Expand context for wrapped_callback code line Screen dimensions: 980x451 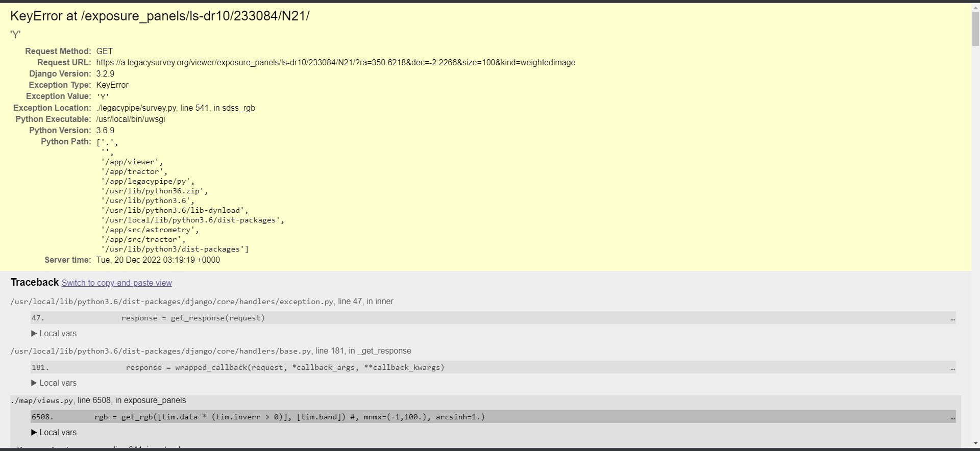[285, 367]
